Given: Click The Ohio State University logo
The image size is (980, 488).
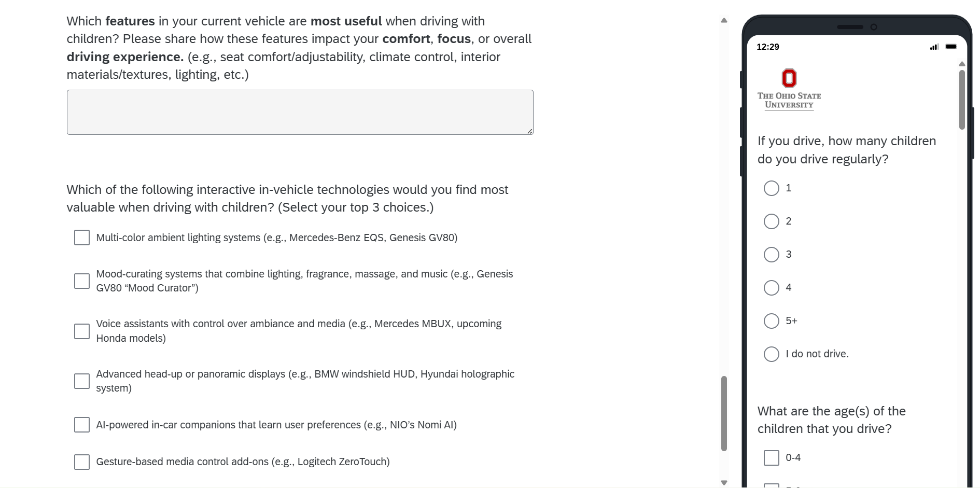Looking at the screenshot, I should pos(789,89).
